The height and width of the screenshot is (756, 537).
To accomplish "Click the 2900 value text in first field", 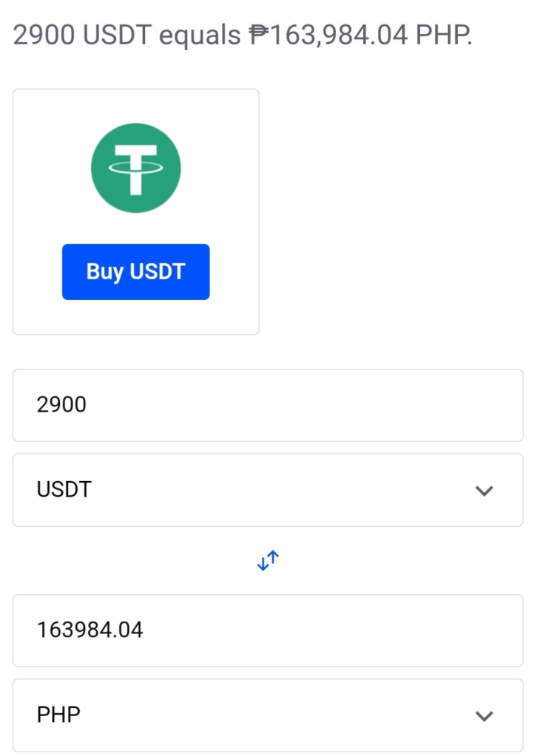I will (61, 404).
